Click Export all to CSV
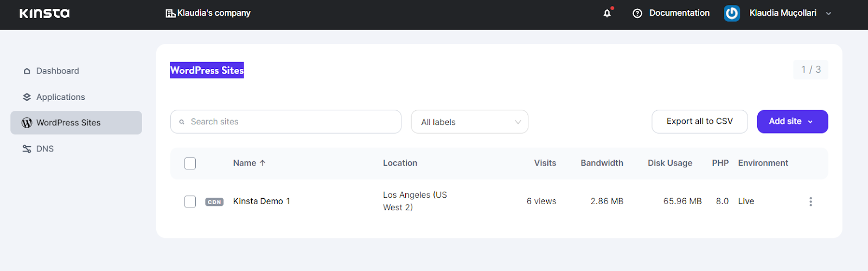 pyautogui.click(x=699, y=122)
